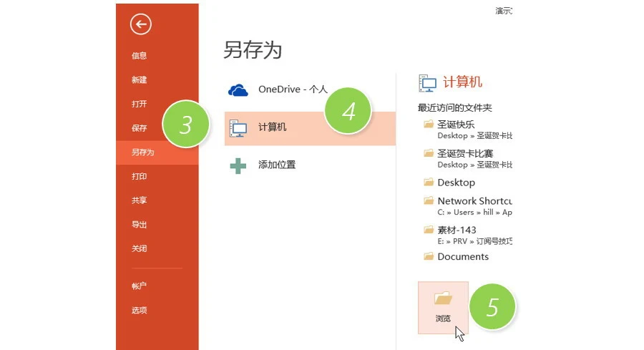Open the 打印 menu entry
Image resolution: width=644 pixels, height=350 pixels.
click(139, 176)
